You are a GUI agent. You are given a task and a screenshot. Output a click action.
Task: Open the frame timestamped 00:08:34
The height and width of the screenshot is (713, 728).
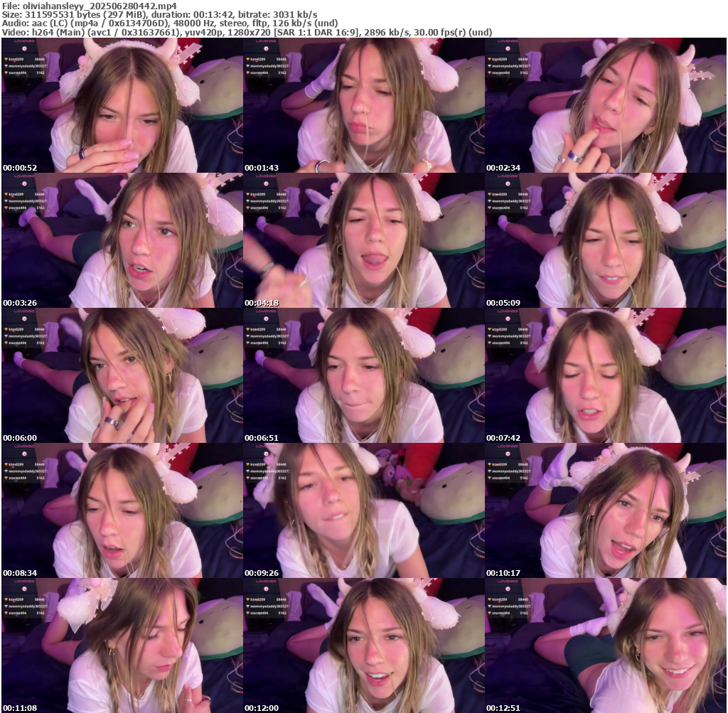[122, 510]
